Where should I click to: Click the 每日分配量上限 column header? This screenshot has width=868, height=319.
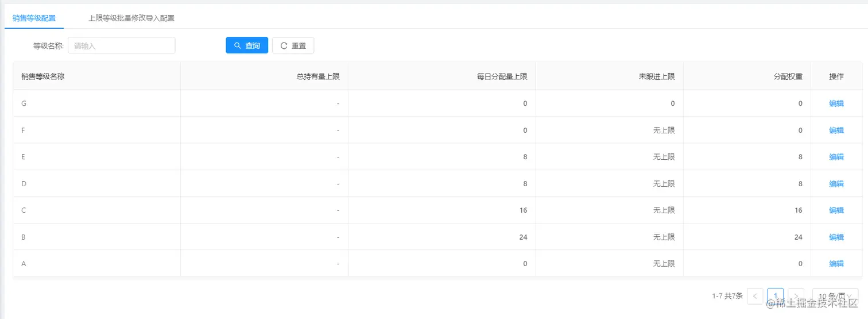(x=502, y=76)
